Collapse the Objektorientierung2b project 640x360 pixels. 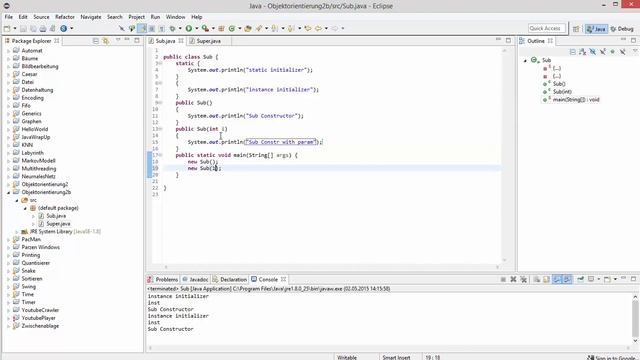pyautogui.click(x=8, y=192)
